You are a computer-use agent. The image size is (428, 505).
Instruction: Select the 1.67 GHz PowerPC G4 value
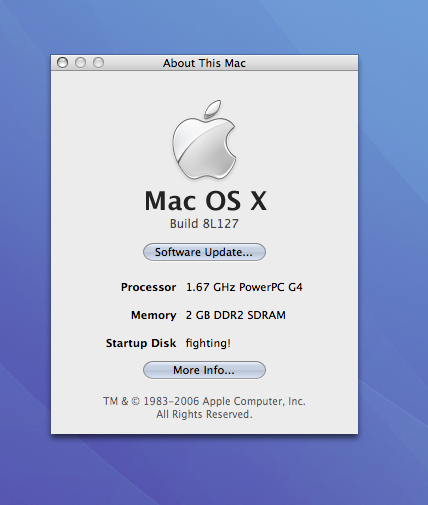pos(244,287)
